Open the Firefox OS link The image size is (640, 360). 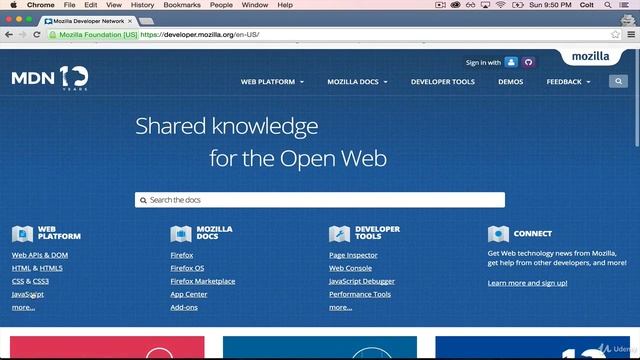pos(187,268)
